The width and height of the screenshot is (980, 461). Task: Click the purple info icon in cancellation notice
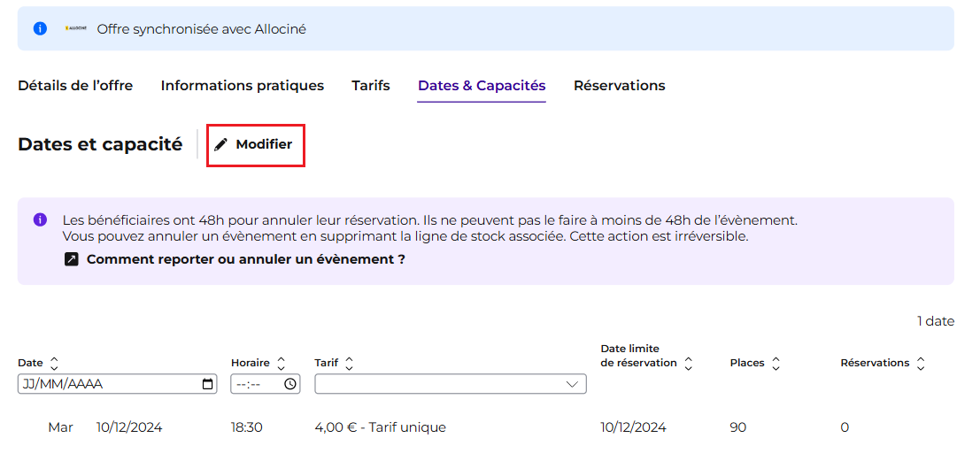pos(40,219)
